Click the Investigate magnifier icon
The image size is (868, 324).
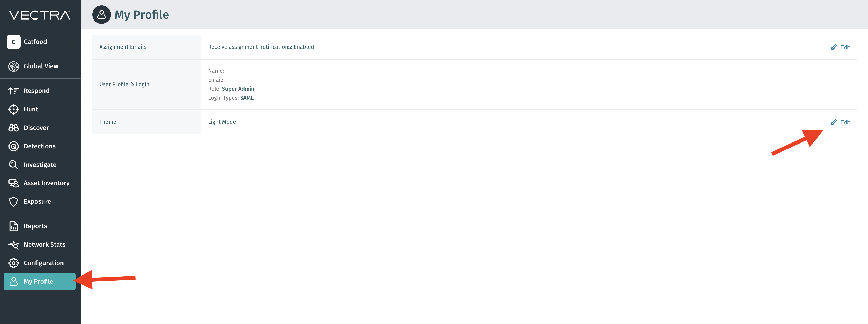13,165
